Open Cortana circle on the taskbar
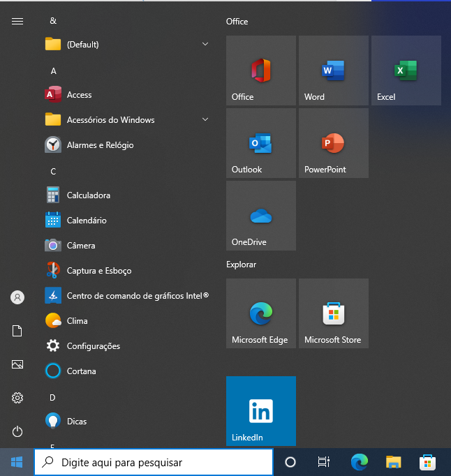Viewport: 451px width, 476px height. pos(290,462)
